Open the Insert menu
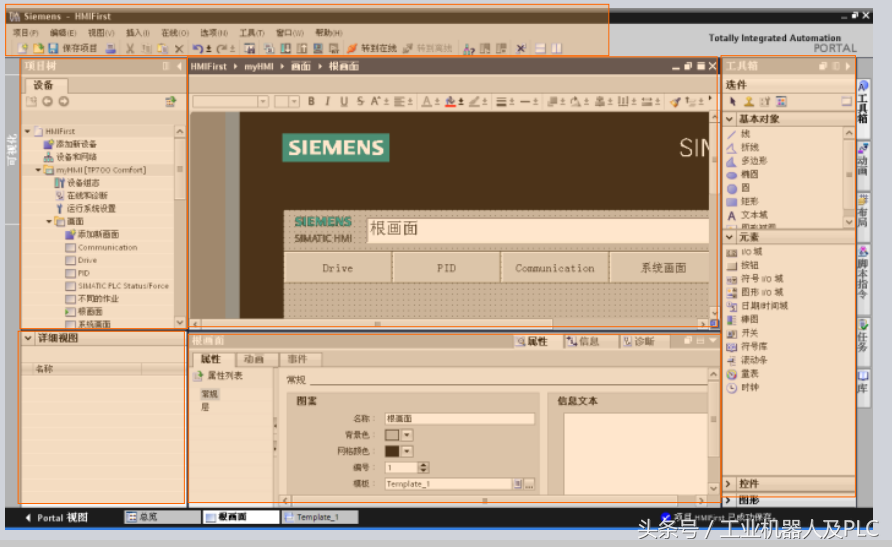The image size is (892, 547). tap(135, 32)
